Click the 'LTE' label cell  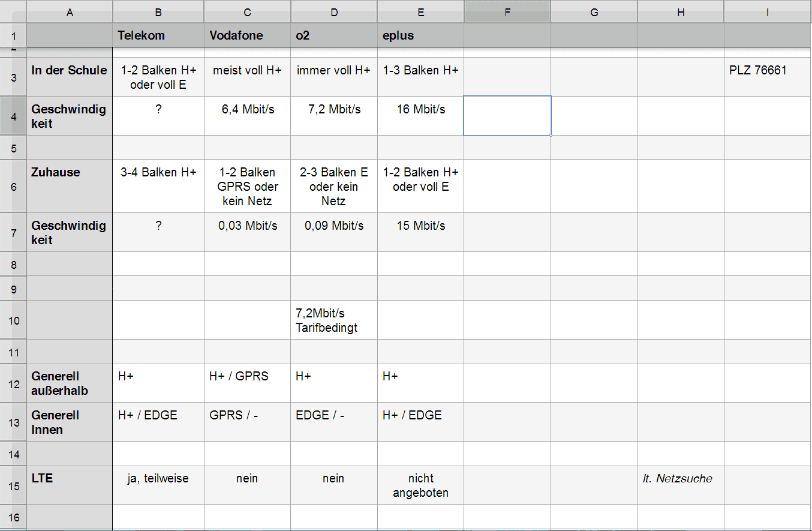70,485
